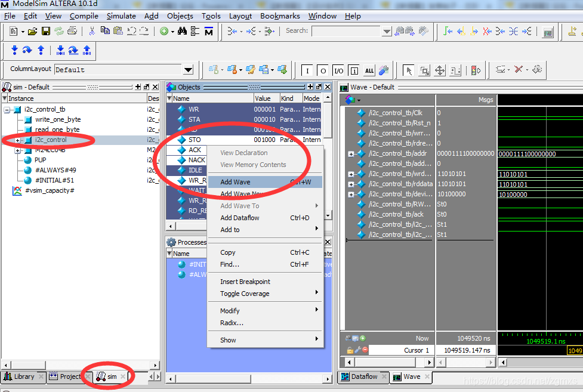Image resolution: width=583 pixels, height=392 pixels.
Task: Click the Print icon
Action: (72, 31)
